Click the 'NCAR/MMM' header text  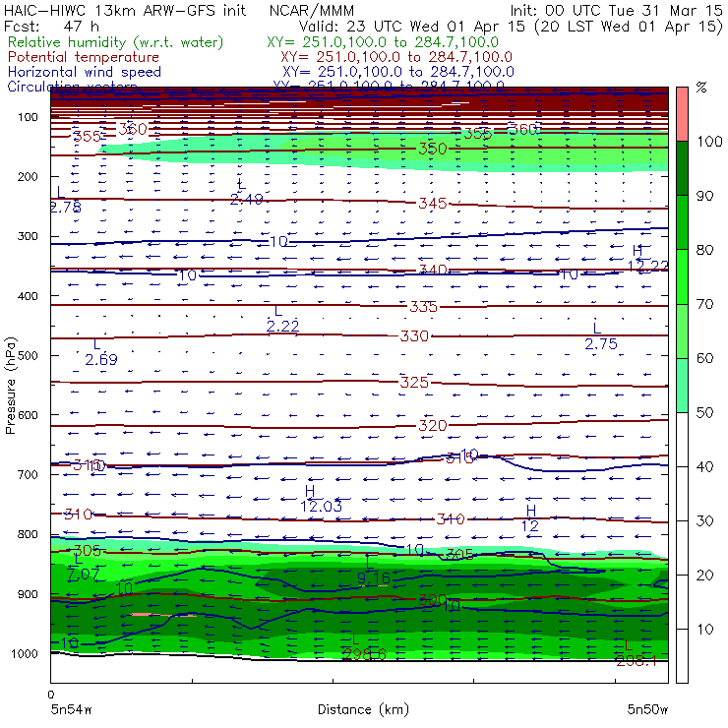(312, 11)
